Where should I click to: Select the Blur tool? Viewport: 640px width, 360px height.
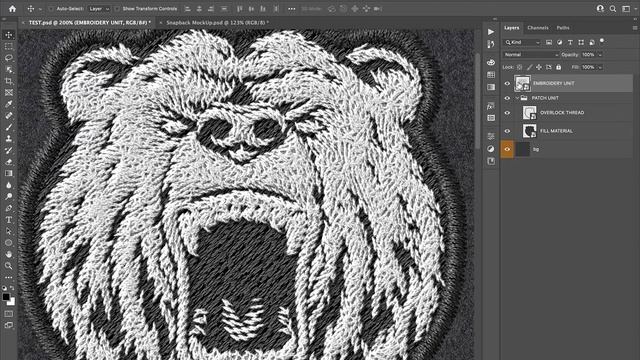[x=9, y=185]
